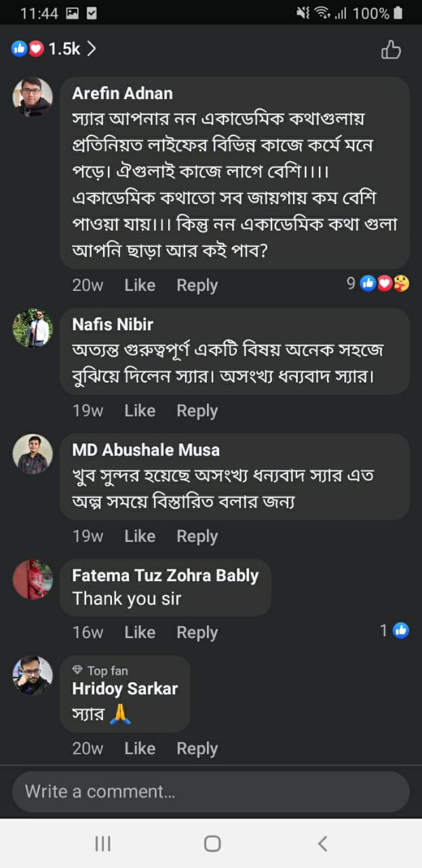The image size is (422, 868).
Task: Open recent apps from navigation bar
Action: tap(102, 844)
